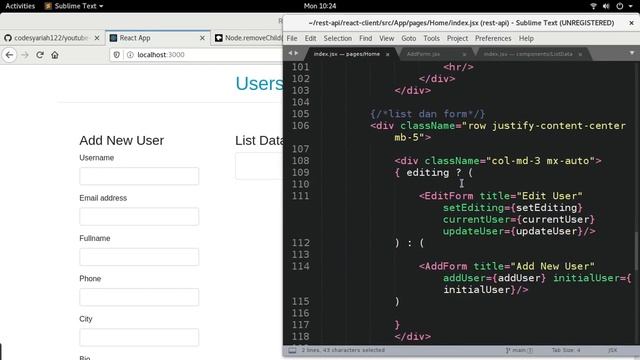This screenshot has height=360, width=640.
Task: Click the Username input field
Action: click(x=139, y=176)
